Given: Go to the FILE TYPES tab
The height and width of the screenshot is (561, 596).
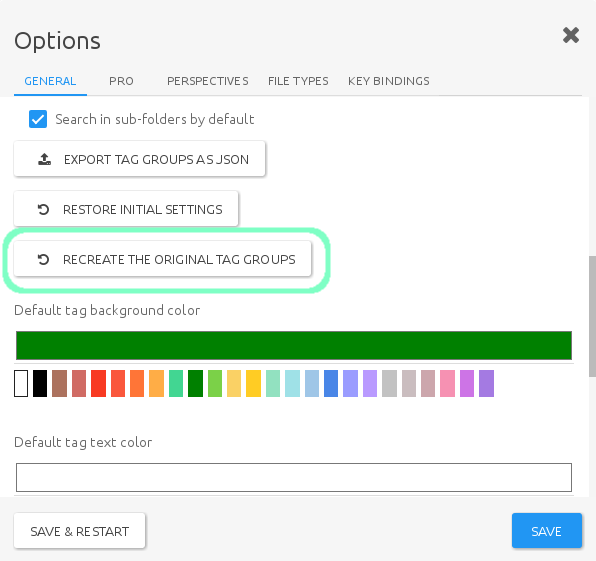Looking at the screenshot, I should tap(298, 81).
